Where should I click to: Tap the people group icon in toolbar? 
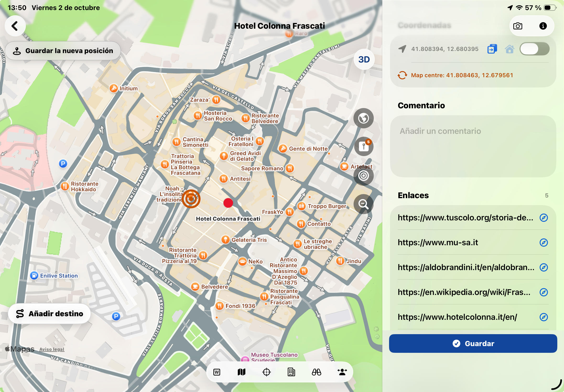click(342, 372)
